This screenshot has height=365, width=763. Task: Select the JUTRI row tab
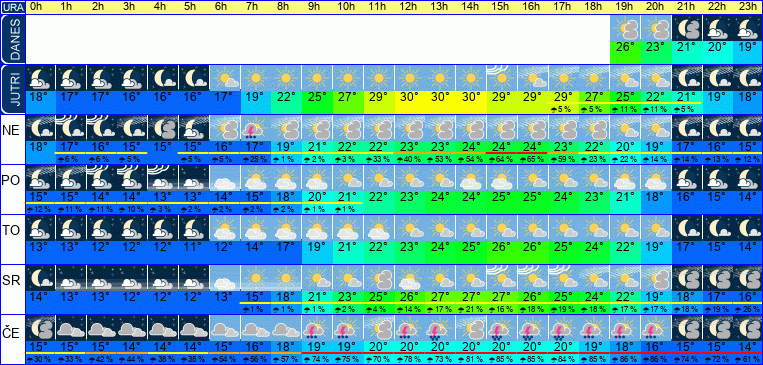pos(13,90)
